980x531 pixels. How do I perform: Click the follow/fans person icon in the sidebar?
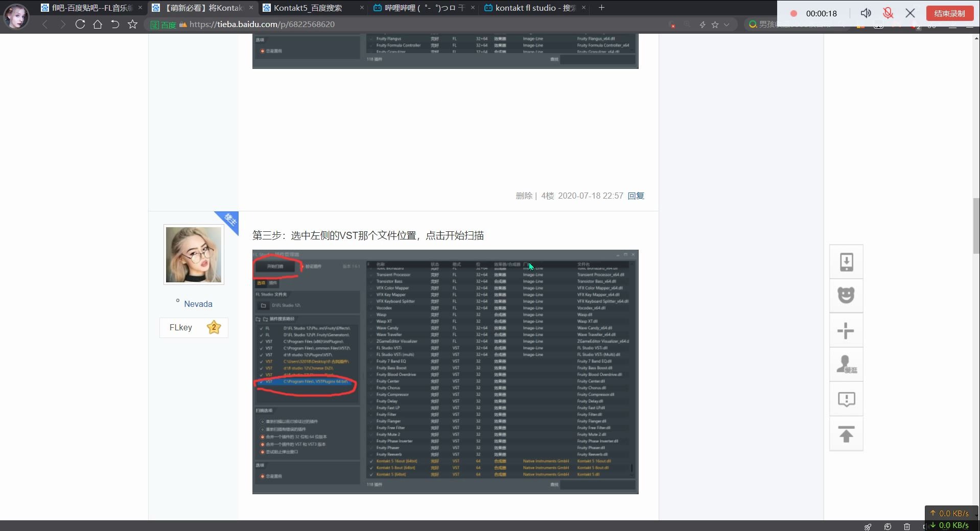pos(846,364)
